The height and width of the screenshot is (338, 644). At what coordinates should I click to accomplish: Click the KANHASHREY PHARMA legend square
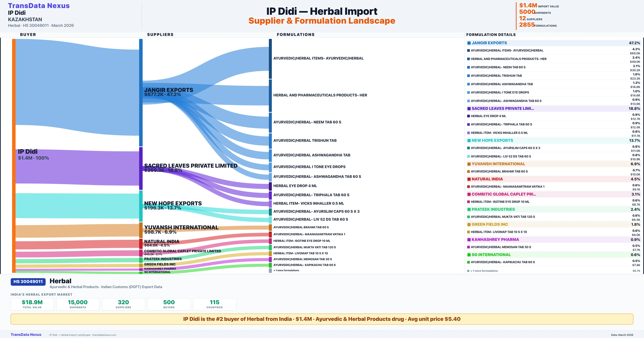point(469,240)
